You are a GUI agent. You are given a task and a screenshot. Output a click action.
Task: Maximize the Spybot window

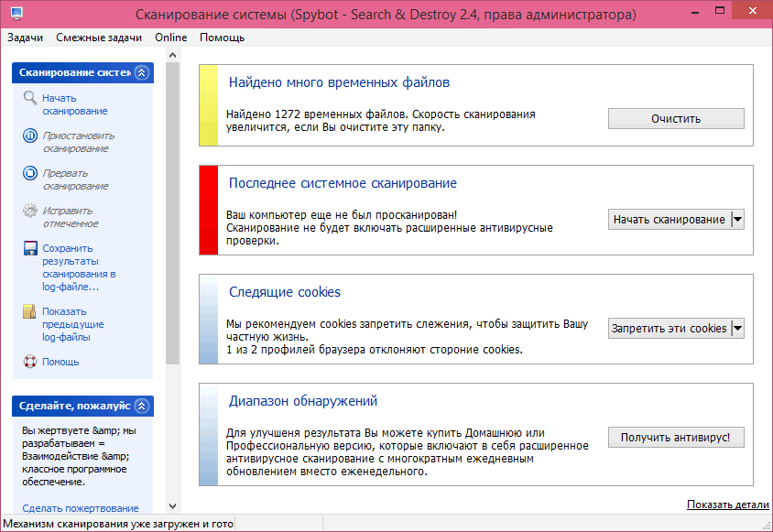pyautogui.click(x=720, y=11)
